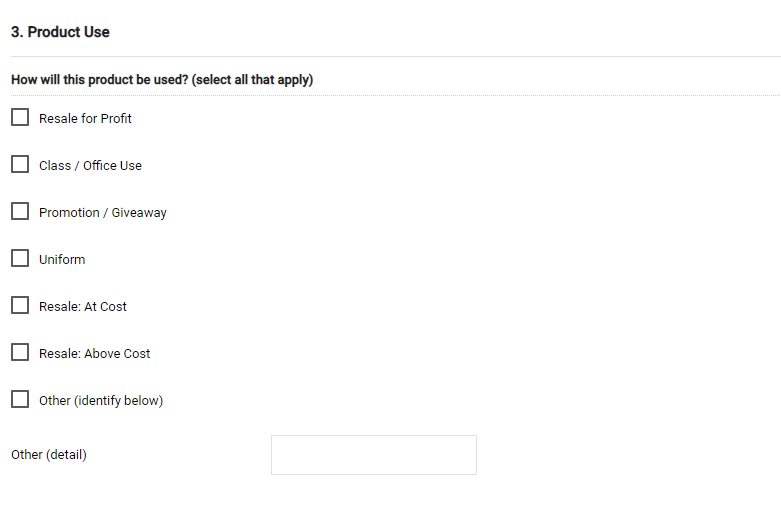
Task: Click the 'Other (detail)' field label
Action: [x=49, y=455]
